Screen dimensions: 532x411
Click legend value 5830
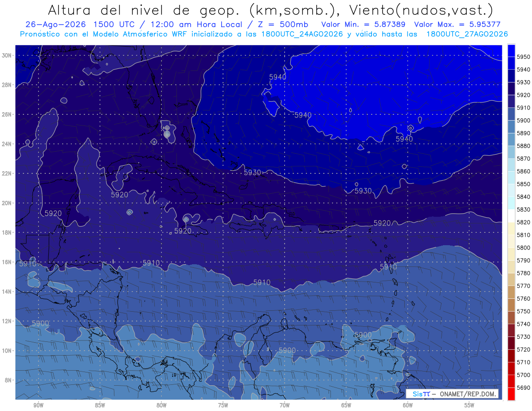tap(524, 209)
